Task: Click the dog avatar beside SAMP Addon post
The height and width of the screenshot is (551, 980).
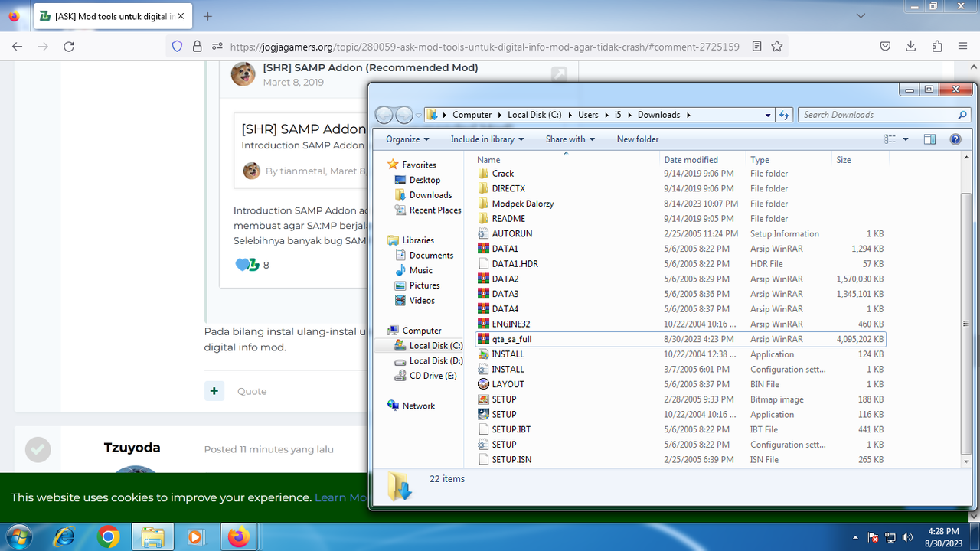Action: 243,73
